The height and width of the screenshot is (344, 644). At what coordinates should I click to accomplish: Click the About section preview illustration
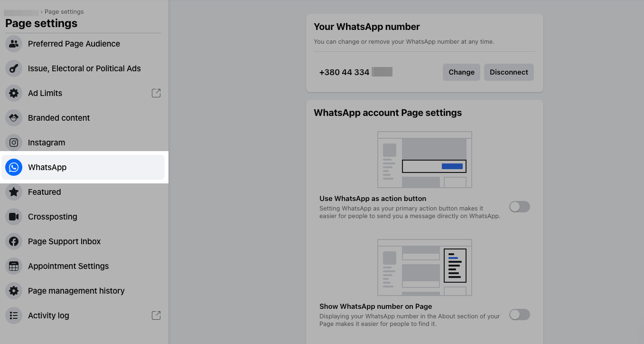pyautogui.click(x=424, y=268)
